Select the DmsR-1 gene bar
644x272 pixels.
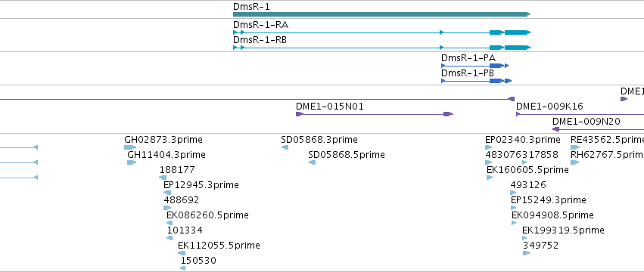(x=381, y=14)
